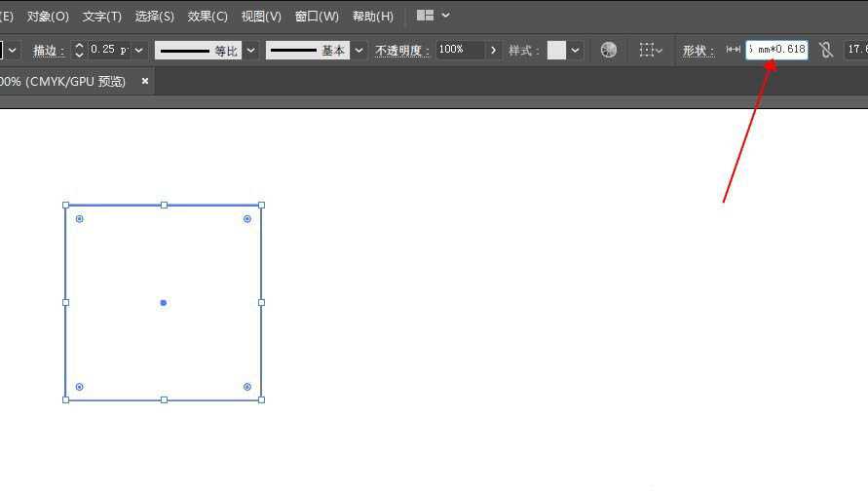Image resolution: width=868 pixels, height=492 pixels.
Task: Click the stroke weight stepper arrows
Action: click(79, 50)
